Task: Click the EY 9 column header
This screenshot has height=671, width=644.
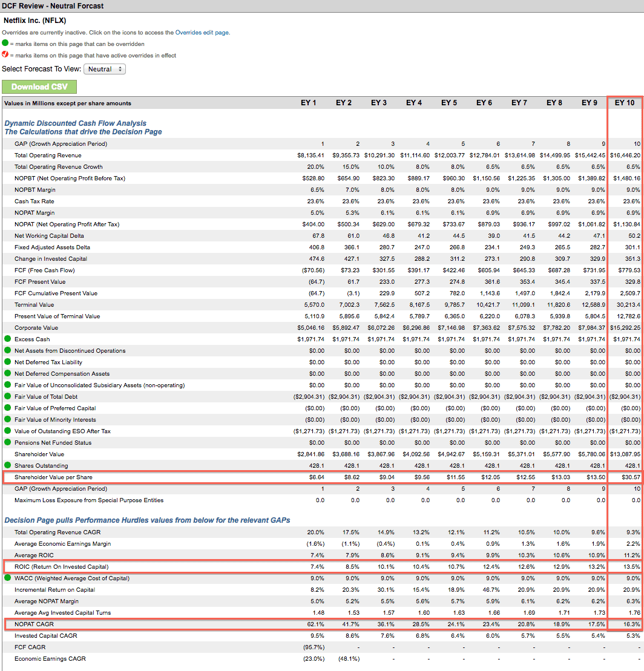Action: [x=589, y=103]
